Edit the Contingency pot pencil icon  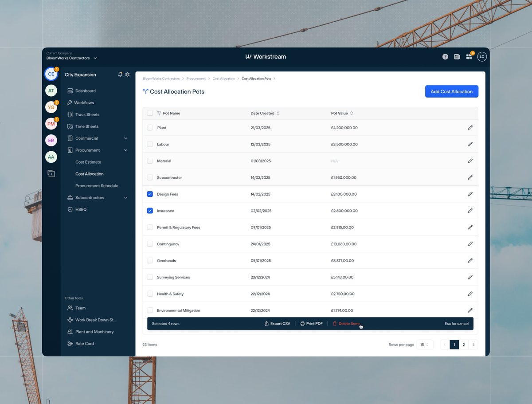coord(470,244)
